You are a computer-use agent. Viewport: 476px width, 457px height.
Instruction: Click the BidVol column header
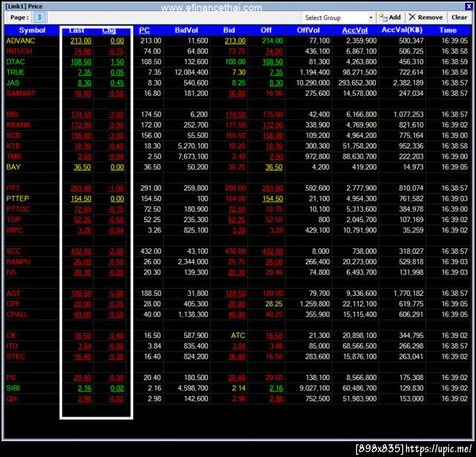click(x=186, y=30)
